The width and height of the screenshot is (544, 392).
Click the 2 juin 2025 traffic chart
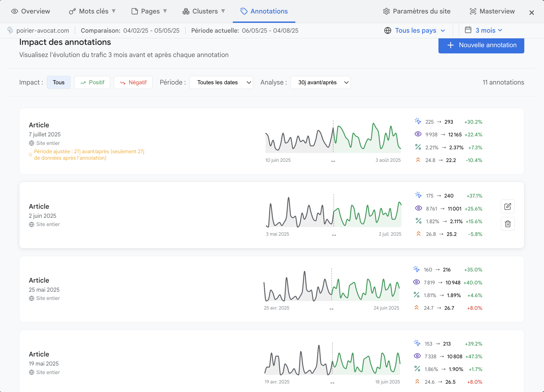click(334, 211)
